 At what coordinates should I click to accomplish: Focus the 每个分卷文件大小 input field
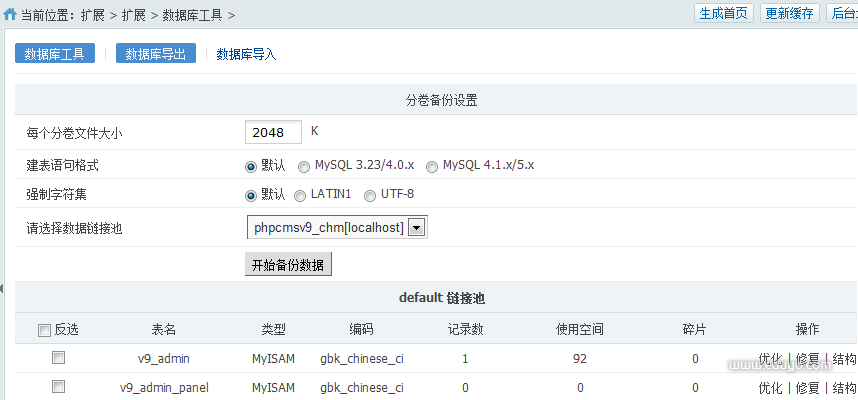[273, 132]
